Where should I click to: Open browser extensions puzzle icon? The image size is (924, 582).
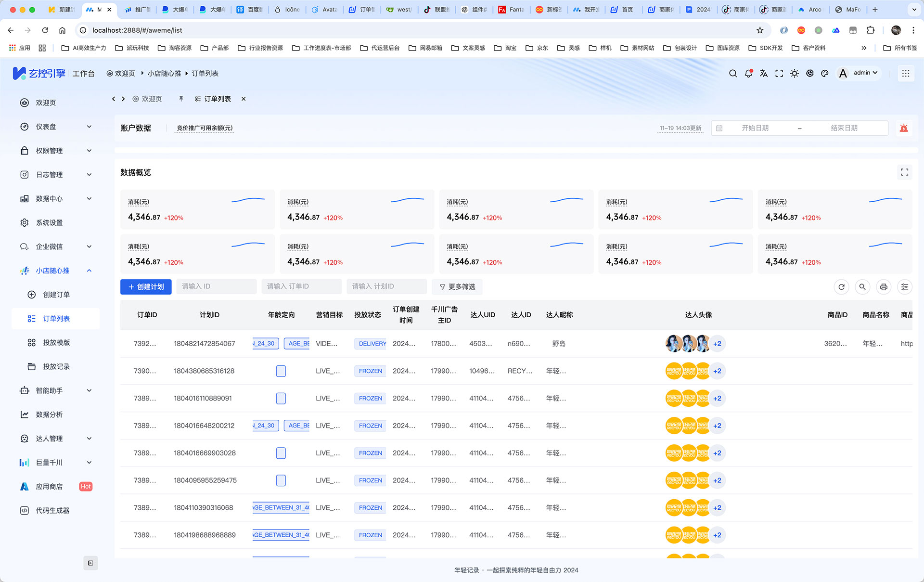[870, 30]
